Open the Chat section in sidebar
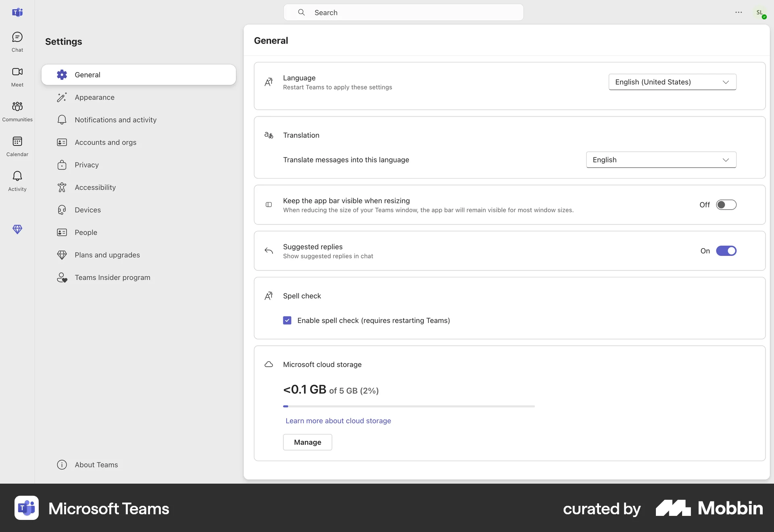The height and width of the screenshot is (532, 774). pos(17,42)
